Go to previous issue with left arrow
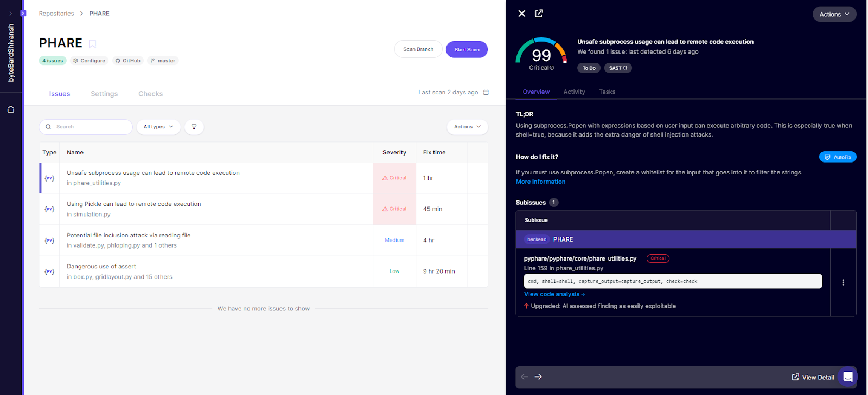 tap(524, 377)
